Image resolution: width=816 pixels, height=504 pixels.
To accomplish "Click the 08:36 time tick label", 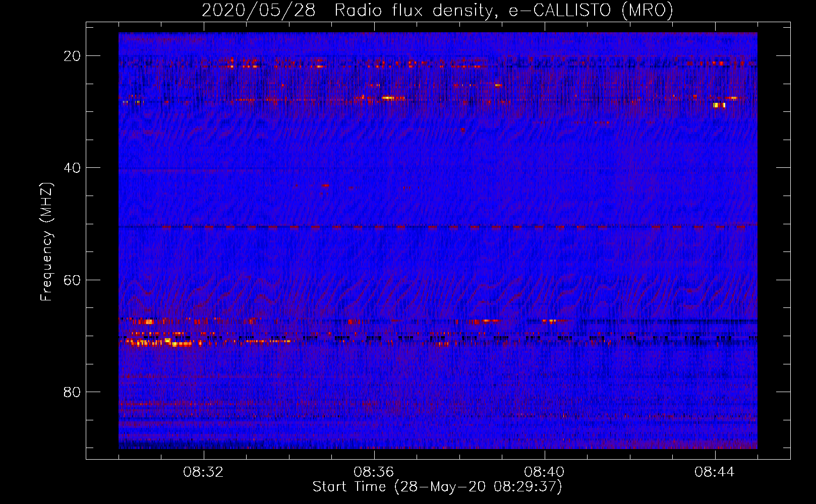I will click(374, 472).
